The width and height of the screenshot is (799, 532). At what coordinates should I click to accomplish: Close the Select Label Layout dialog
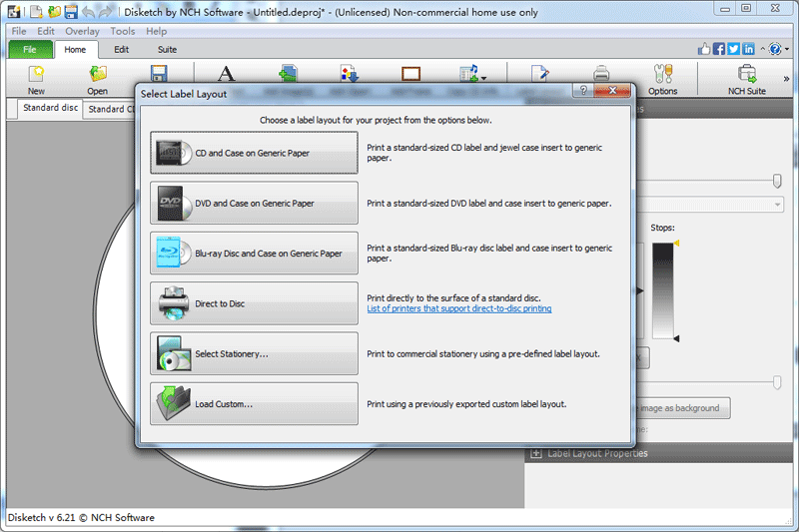point(612,90)
